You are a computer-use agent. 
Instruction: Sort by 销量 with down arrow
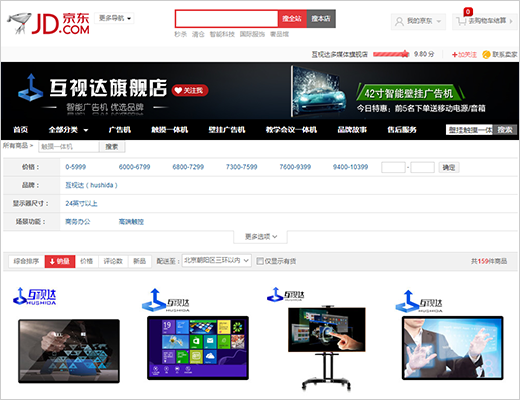pyautogui.click(x=60, y=261)
